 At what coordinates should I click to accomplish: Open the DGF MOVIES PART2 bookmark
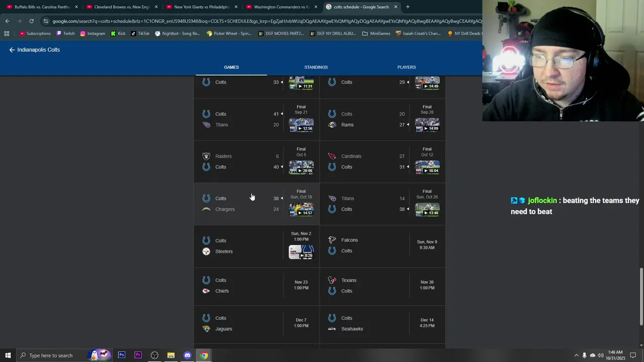(x=281, y=34)
